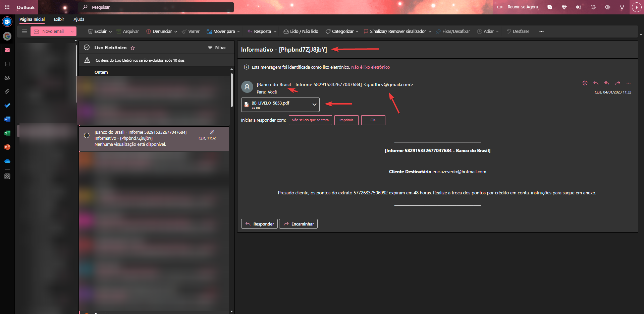
Task: Open Banco do Brasil Informe message
Action: coord(154,138)
